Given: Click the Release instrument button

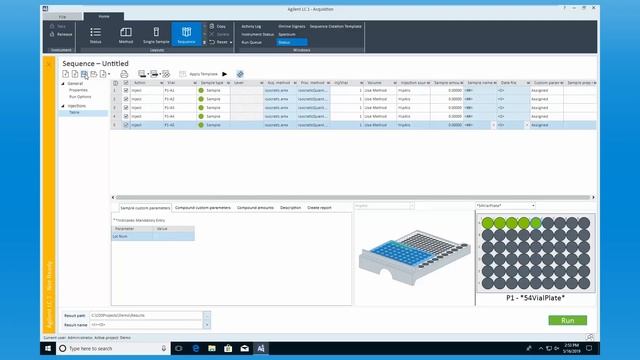Looking at the screenshot, I should tap(61, 34).
